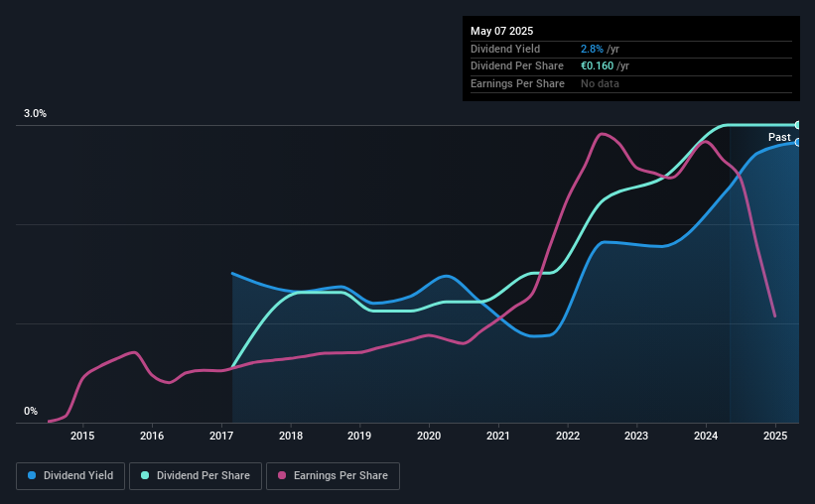Click the blue endpoint marker on the dividend yield line

coord(798,142)
